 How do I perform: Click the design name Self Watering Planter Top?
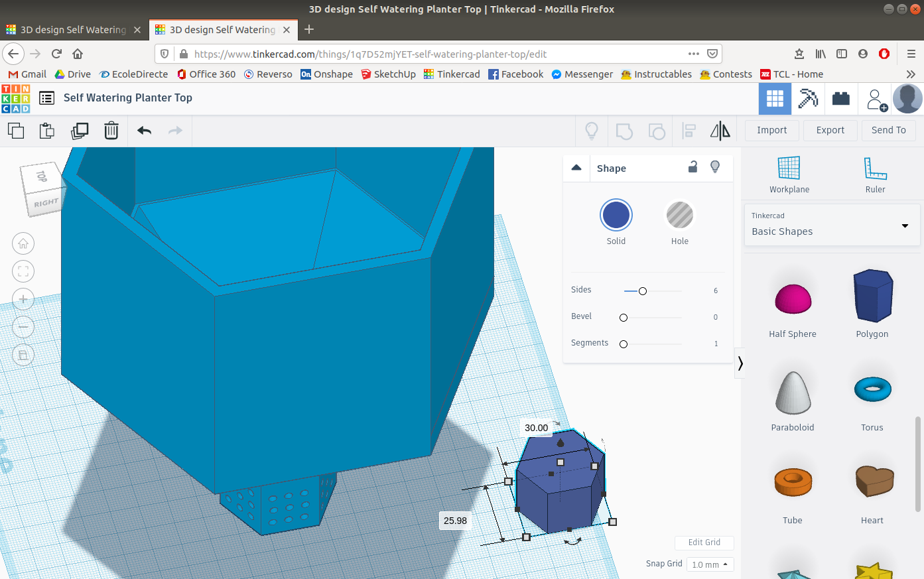click(128, 97)
